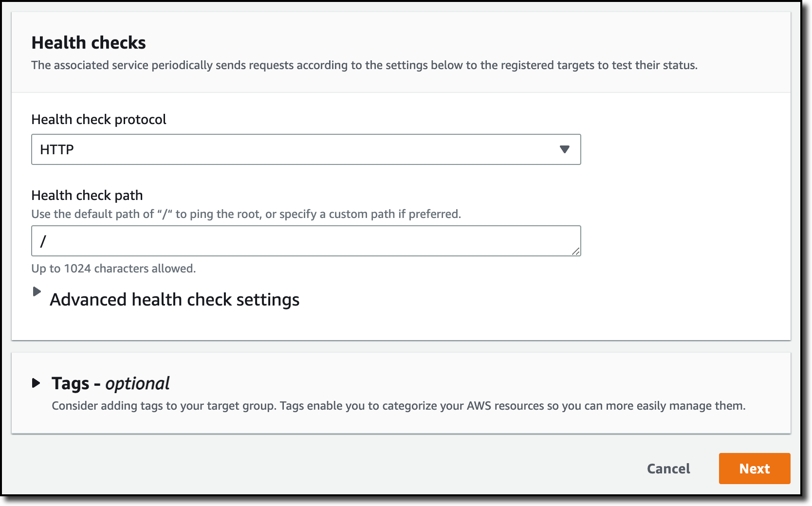Click the 'Health check path' label
Viewport: 812px width, 506px height.
click(87, 195)
